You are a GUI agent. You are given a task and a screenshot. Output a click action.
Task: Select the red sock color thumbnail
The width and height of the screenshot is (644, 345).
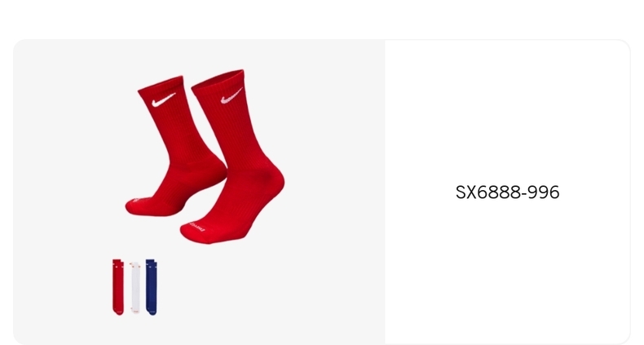pos(118,287)
